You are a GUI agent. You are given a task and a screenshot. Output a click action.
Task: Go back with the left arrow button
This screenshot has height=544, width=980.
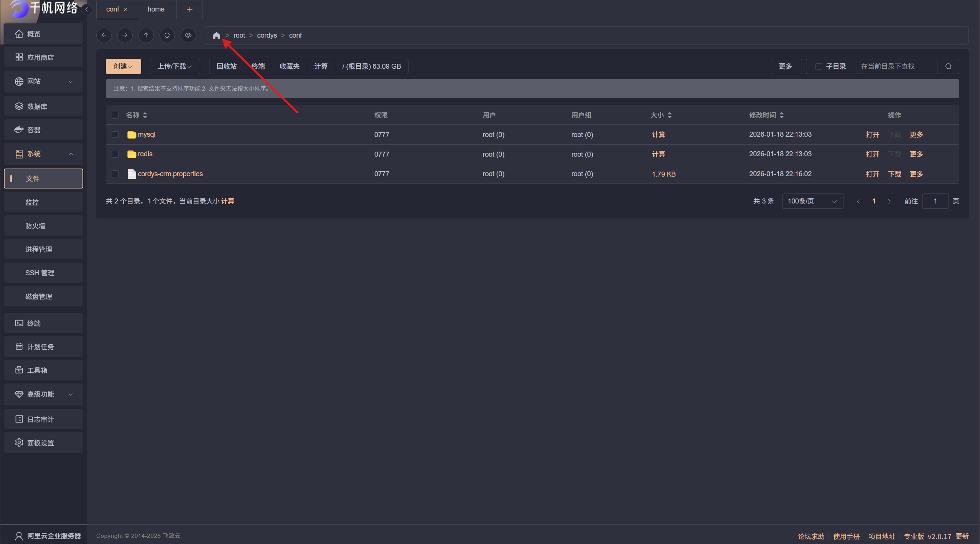click(104, 35)
